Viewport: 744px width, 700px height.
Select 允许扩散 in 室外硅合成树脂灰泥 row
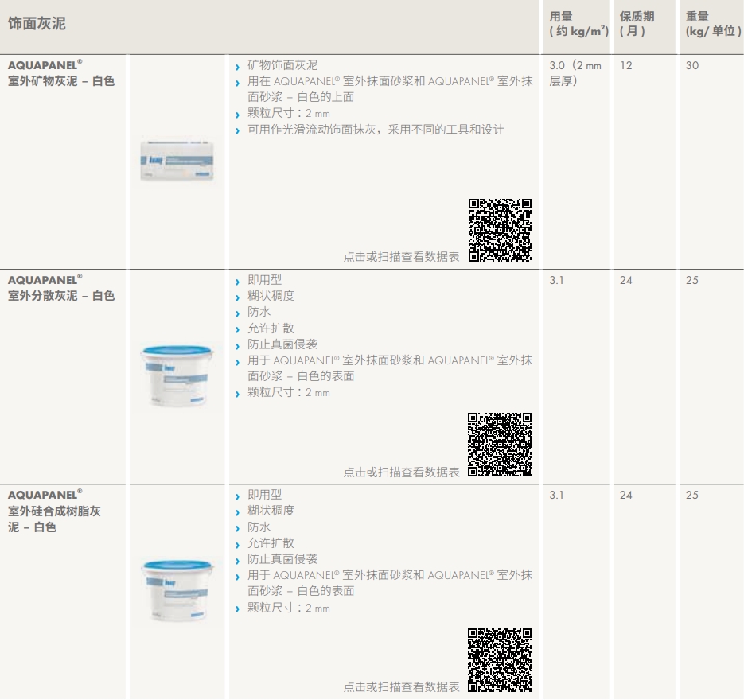(x=271, y=543)
